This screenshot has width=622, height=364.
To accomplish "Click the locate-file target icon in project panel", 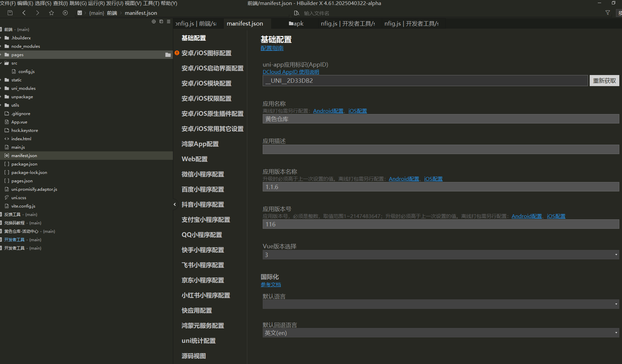I will pyautogui.click(x=154, y=22).
